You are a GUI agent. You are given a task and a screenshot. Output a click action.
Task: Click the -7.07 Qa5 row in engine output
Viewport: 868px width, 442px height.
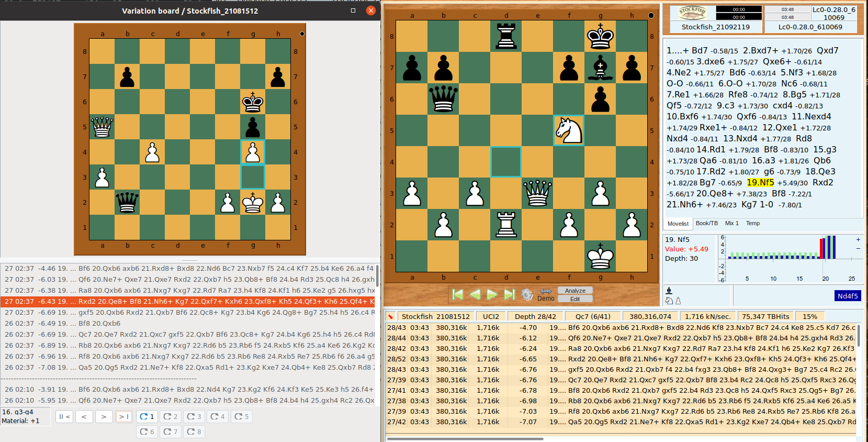[x=621, y=422]
